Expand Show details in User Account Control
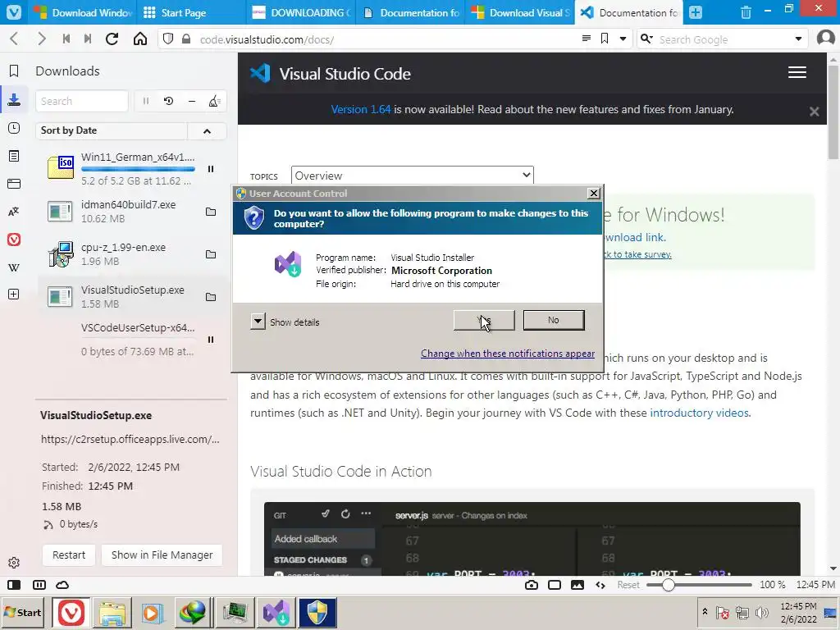Screen dimensions: 840x630 tap(258, 322)
